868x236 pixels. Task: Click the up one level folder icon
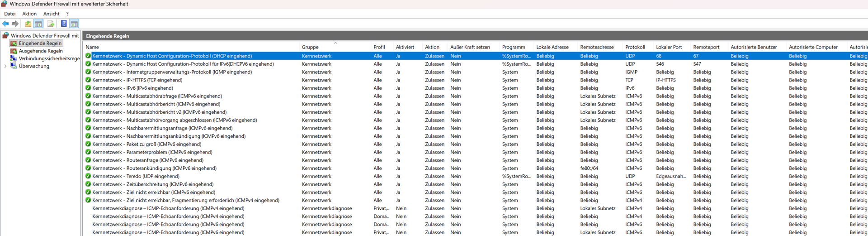coord(28,24)
